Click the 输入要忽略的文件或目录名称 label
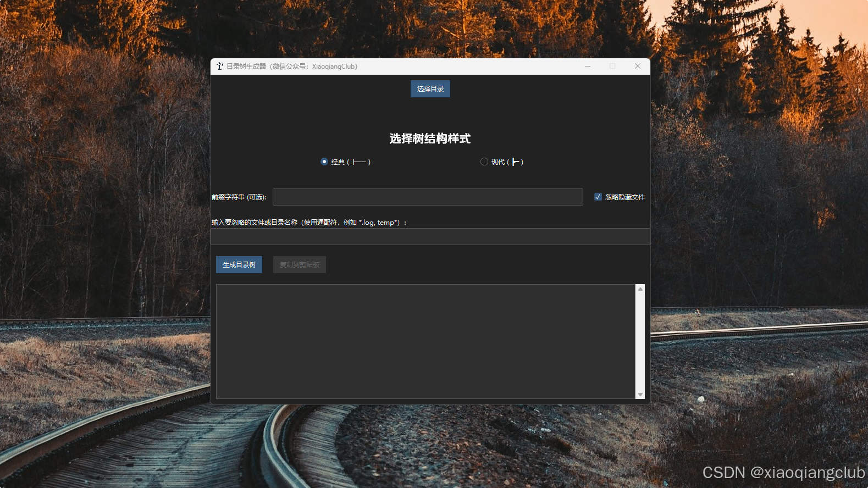 pyautogui.click(x=309, y=223)
